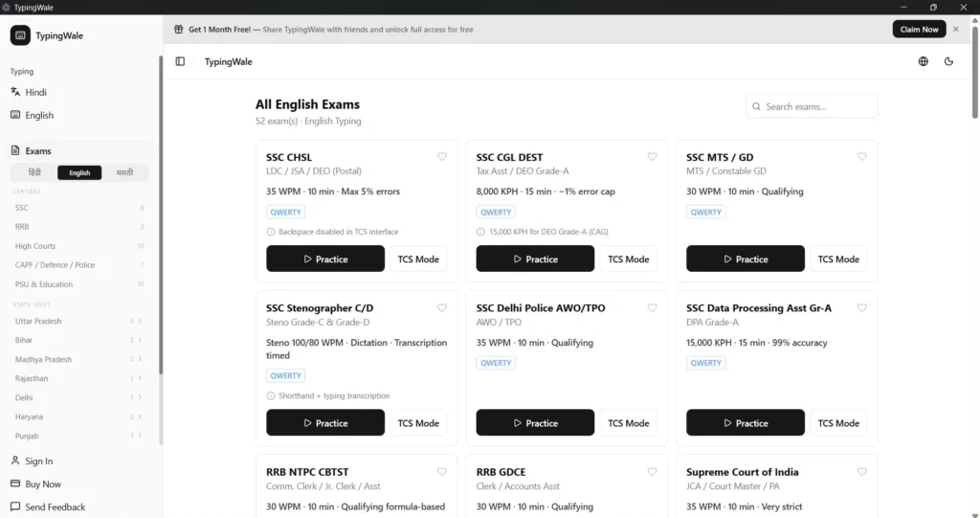Image resolution: width=980 pixels, height=518 pixels.
Task: Click the gift icon in promo banner
Action: tap(179, 30)
